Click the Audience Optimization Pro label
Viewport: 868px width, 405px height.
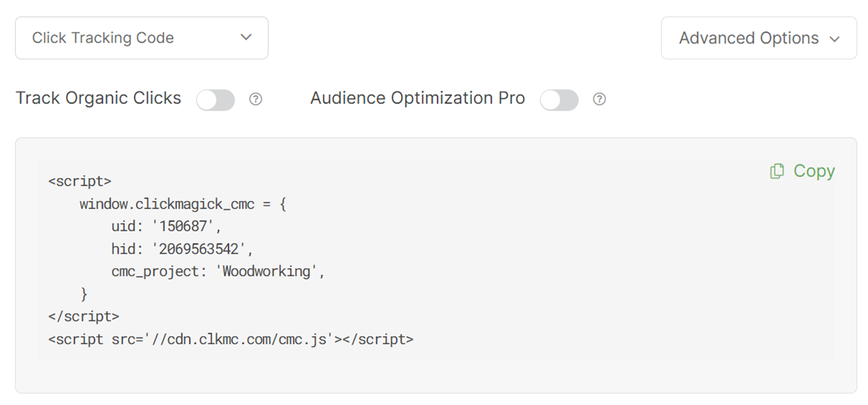coord(418,98)
